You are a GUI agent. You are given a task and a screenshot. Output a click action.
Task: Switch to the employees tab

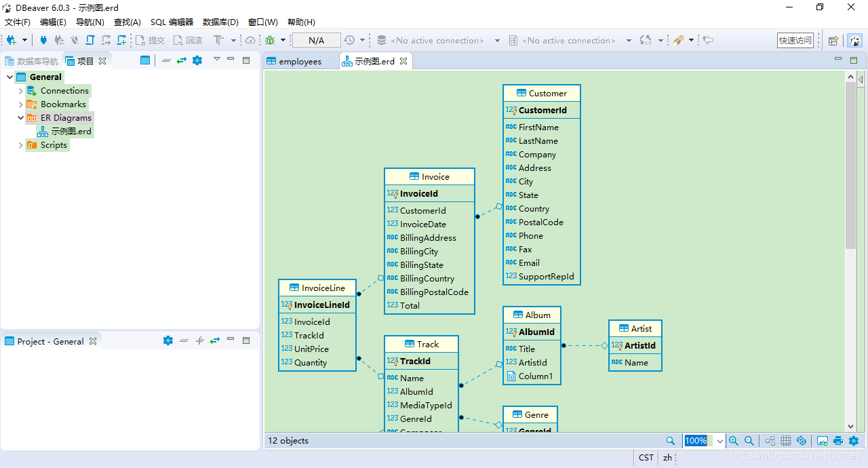[x=300, y=62]
